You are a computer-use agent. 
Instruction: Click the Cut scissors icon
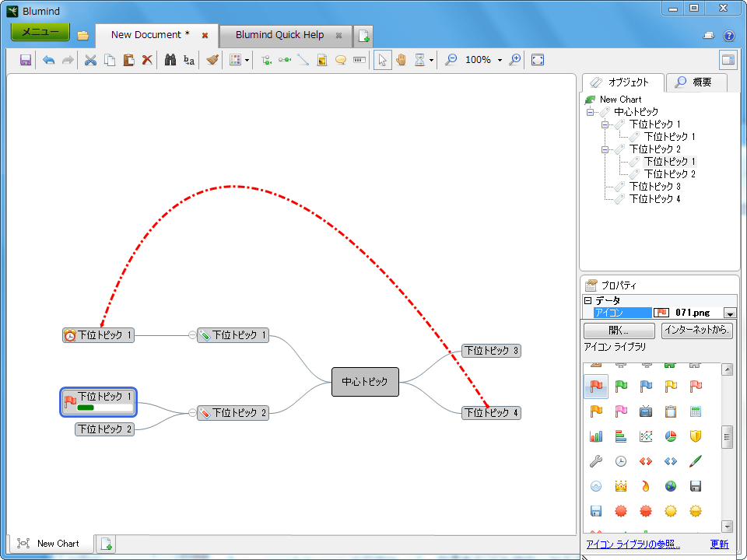tap(90, 60)
